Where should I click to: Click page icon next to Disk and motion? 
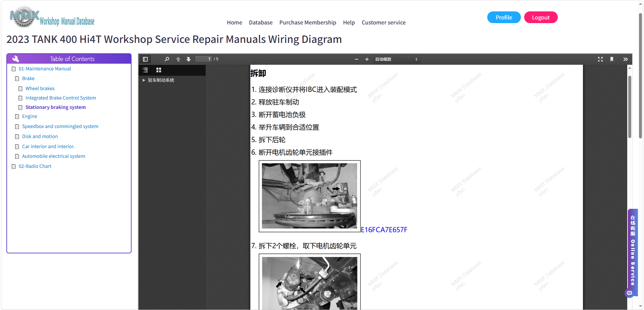click(17, 137)
